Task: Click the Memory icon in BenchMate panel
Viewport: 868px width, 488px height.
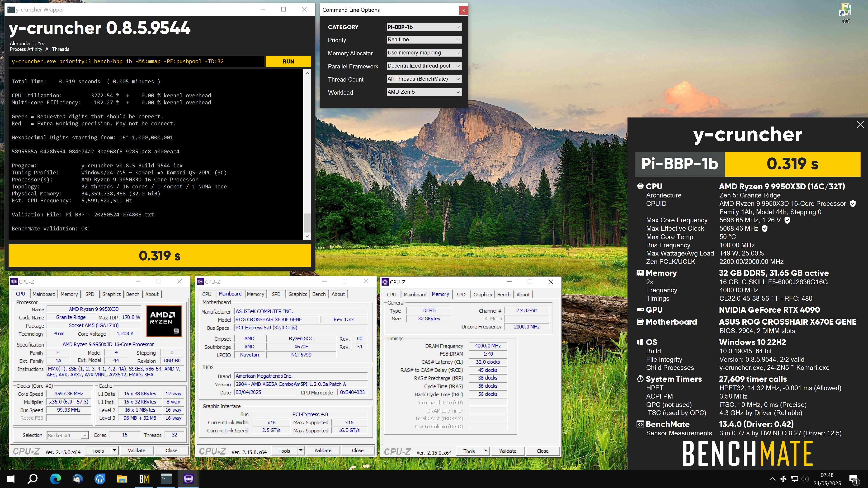Action: pos(640,273)
